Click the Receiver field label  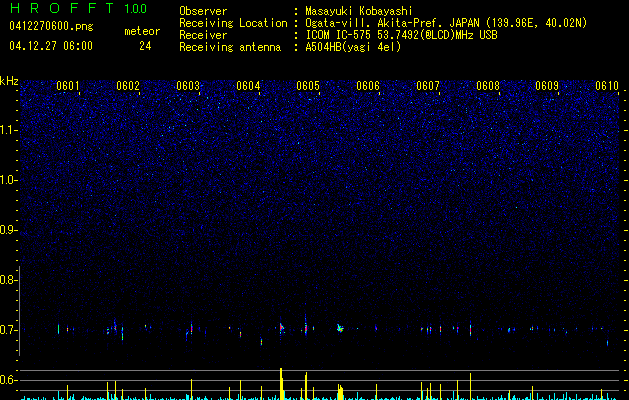pos(203,35)
